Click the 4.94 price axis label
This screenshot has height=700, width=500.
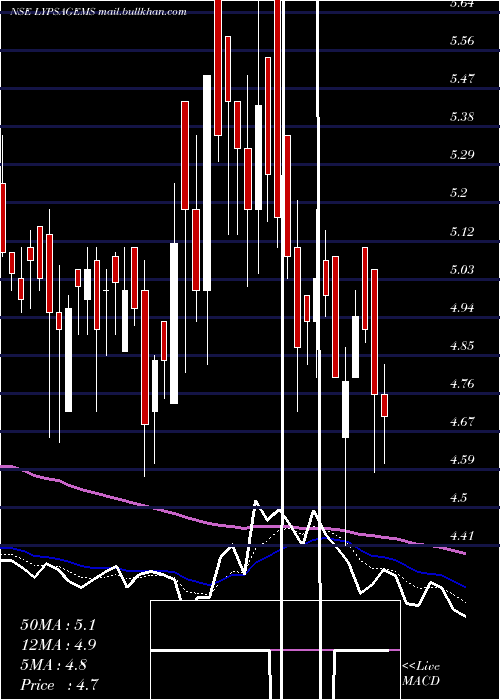click(x=462, y=307)
